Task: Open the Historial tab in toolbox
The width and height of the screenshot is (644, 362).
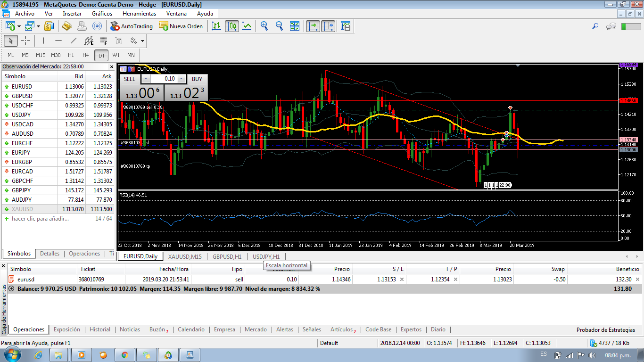Action: tap(100, 329)
